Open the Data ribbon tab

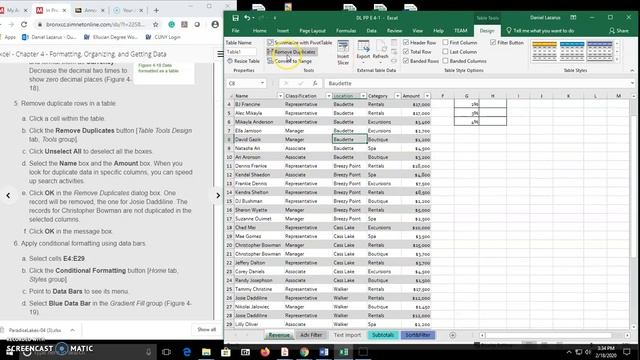tap(371, 31)
